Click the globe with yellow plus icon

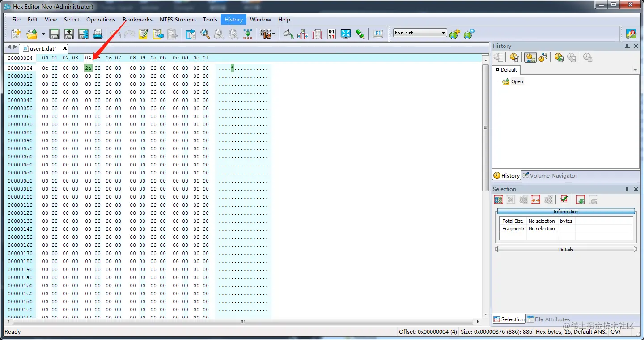click(455, 34)
